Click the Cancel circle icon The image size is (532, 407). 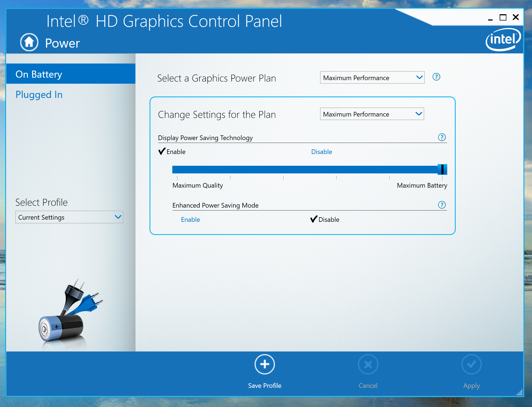click(368, 364)
